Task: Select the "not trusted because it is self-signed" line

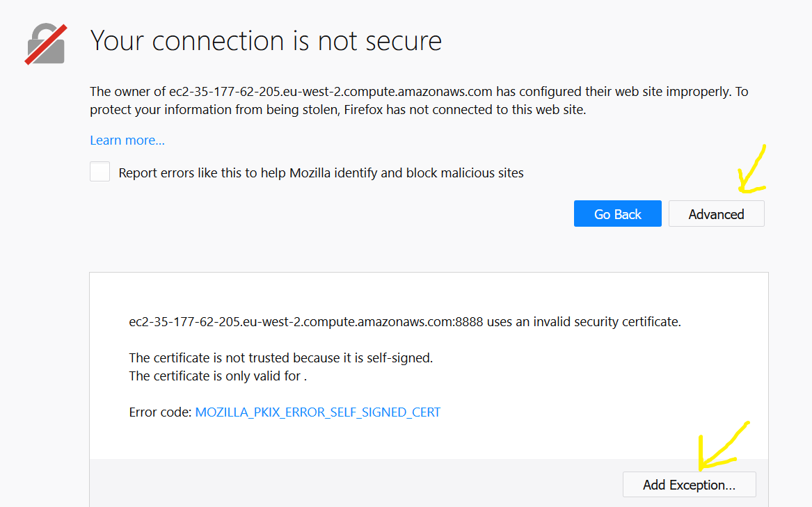Action: click(280, 358)
